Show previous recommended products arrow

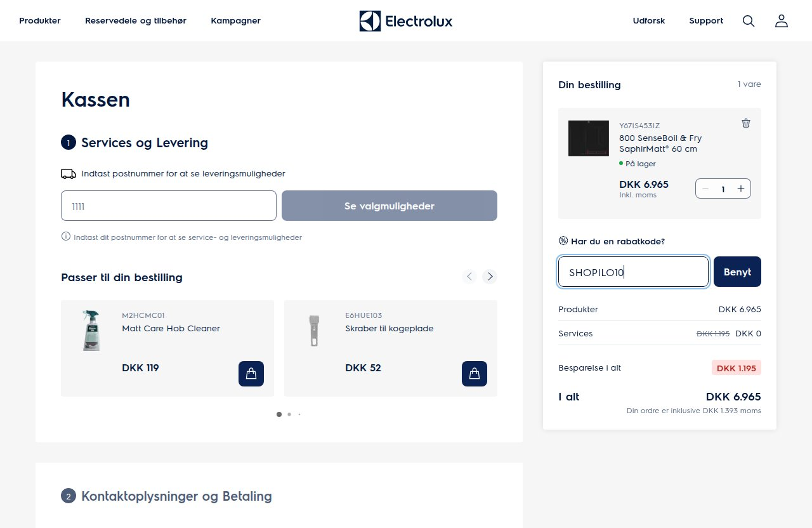tap(469, 276)
